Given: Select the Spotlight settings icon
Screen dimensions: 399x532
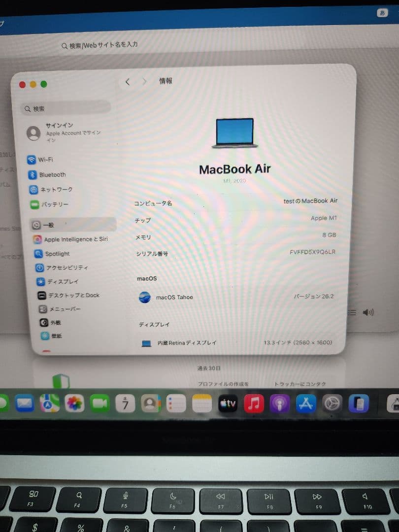Looking at the screenshot, I should pos(55,253).
